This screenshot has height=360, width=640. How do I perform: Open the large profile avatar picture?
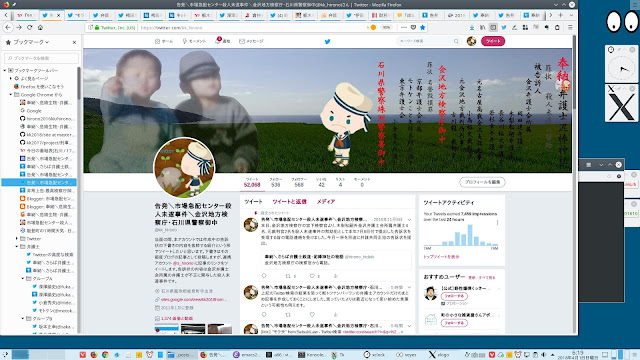(x=184, y=168)
